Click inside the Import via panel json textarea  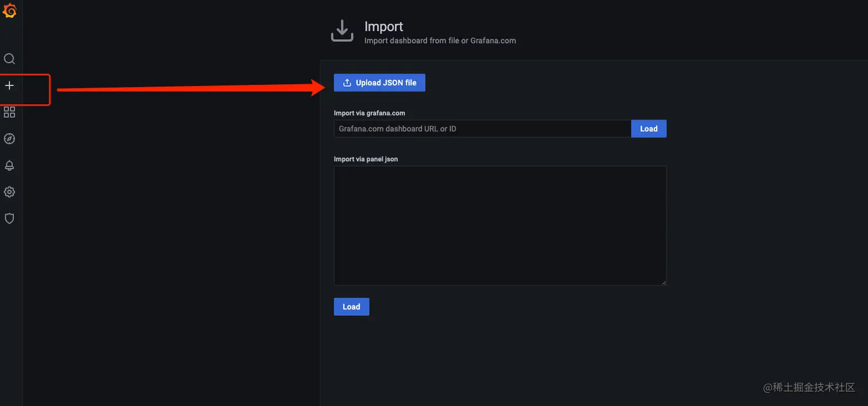(x=500, y=226)
